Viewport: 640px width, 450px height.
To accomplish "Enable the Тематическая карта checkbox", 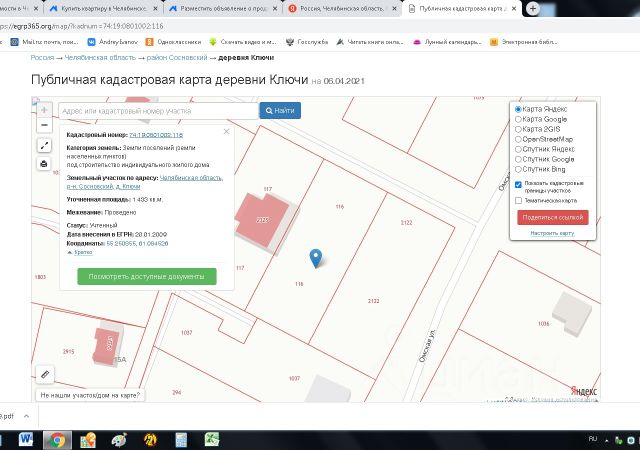I will (x=518, y=200).
